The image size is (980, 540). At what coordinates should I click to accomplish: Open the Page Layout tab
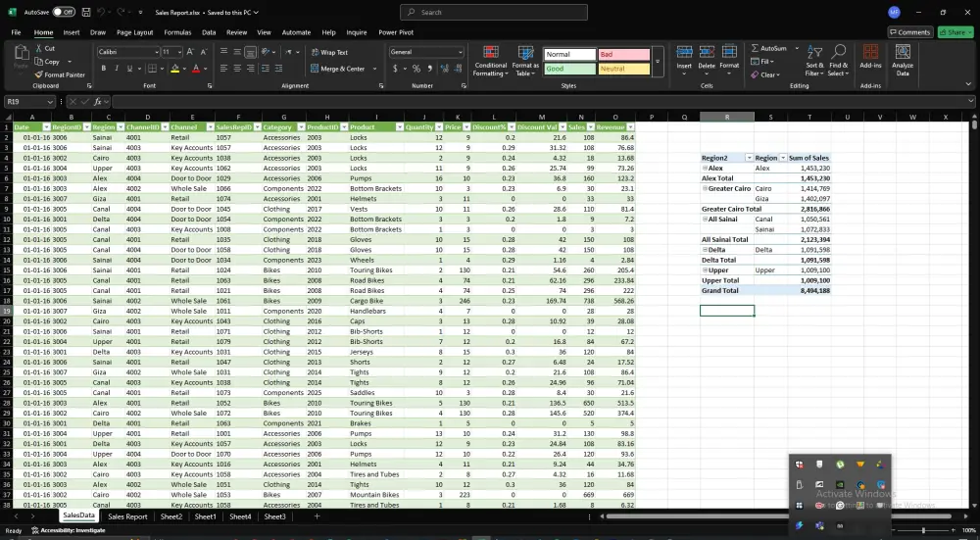[134, 32]
